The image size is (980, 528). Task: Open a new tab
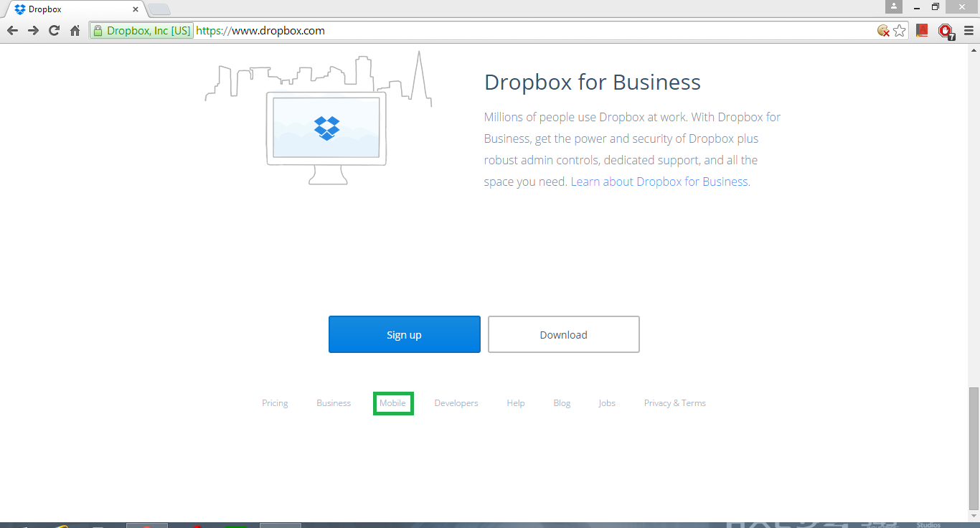pos(159,9)
